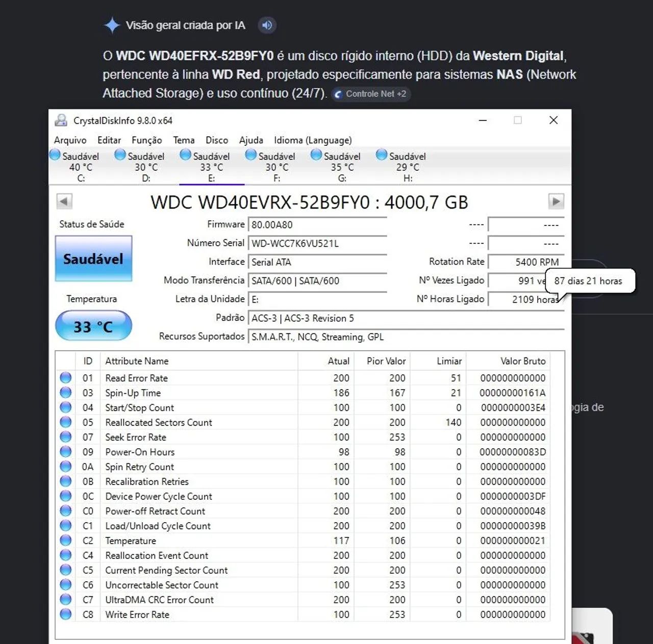Select drive F: disk tab
The height and width of the screenshot is (644, 653).
click(x=277, y=166)
